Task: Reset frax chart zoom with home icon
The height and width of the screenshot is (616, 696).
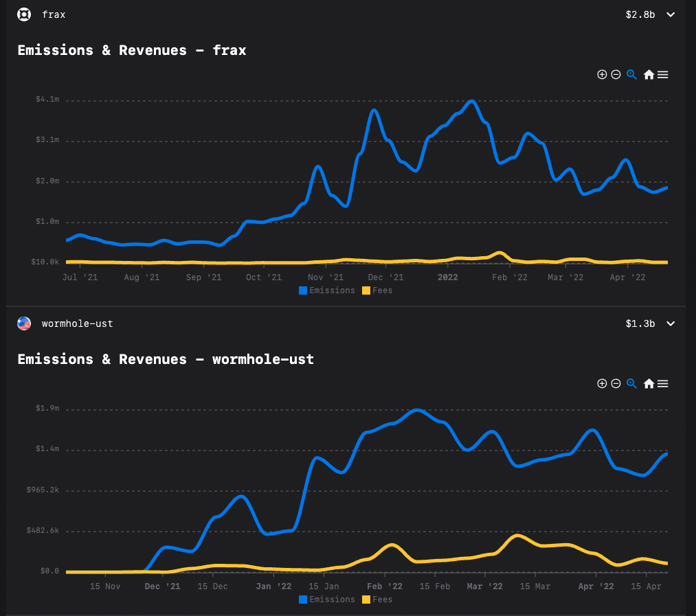Action: coord(648,75)
